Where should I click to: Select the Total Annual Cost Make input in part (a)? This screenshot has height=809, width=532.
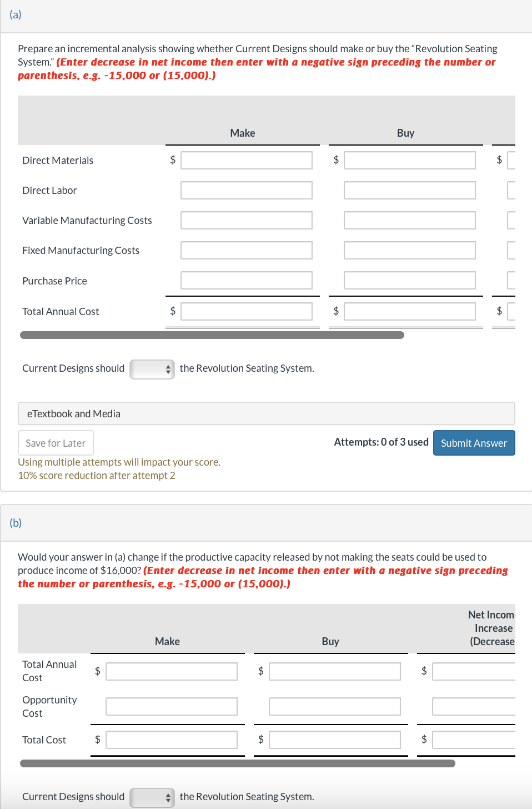pyautogui.click(x=246, y=311)
